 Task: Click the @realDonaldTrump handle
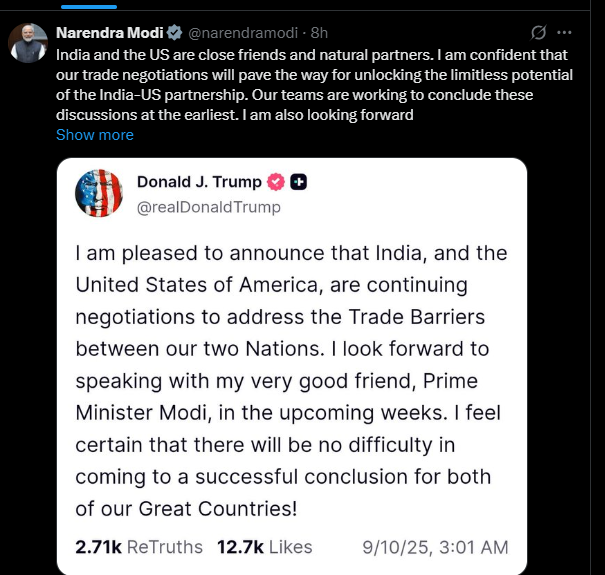point(208,207)
